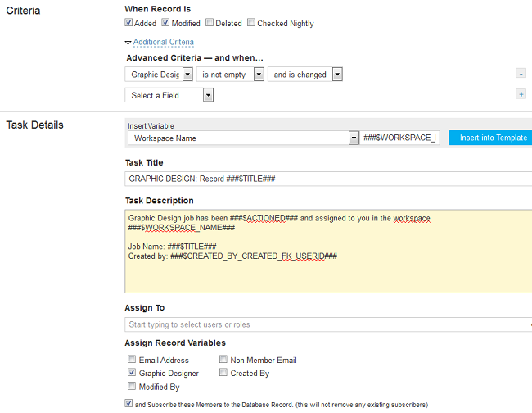Uncheck the Graphic Designer checkbox
This screenshot has height=413, width=532.
pyautogui.click(x=132, y=373)
